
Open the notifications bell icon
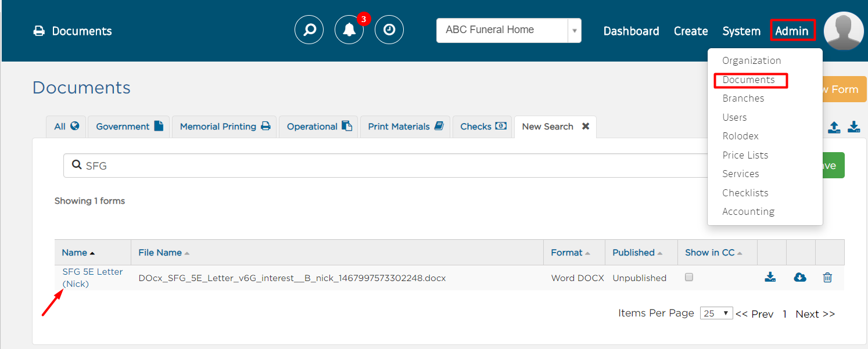pos(349,30)
